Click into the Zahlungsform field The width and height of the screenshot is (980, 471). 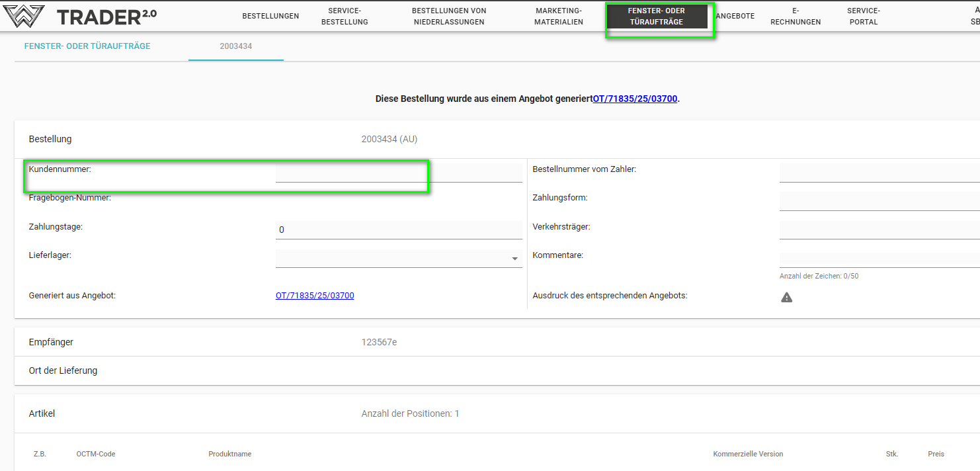[x=879, y=201]
